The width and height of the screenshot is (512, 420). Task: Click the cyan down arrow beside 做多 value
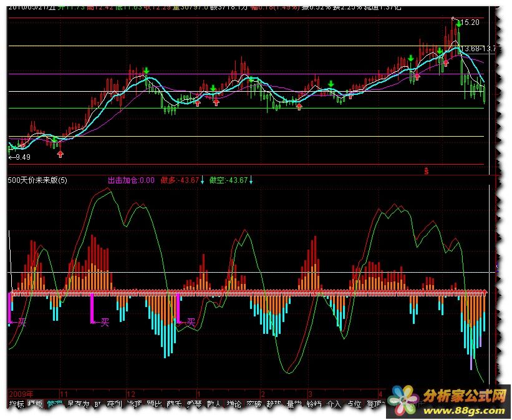(203, 180)
